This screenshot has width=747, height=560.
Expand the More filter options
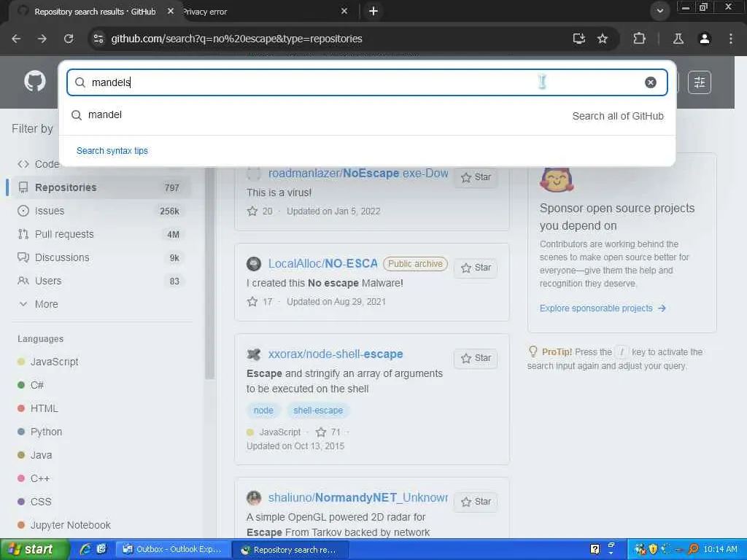(x=38, y=304)
